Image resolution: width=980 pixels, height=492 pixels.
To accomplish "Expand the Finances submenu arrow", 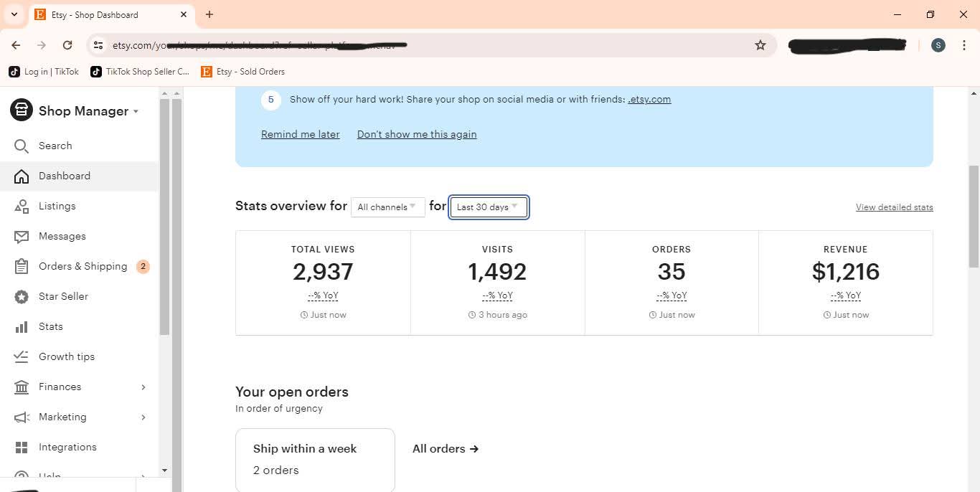I will tap(143, 387).
